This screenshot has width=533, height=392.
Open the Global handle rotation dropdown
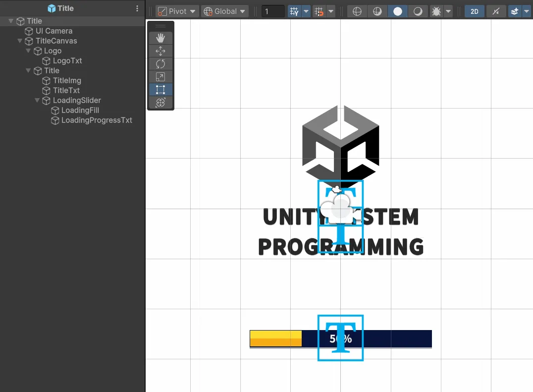click(x=224, y=11)
